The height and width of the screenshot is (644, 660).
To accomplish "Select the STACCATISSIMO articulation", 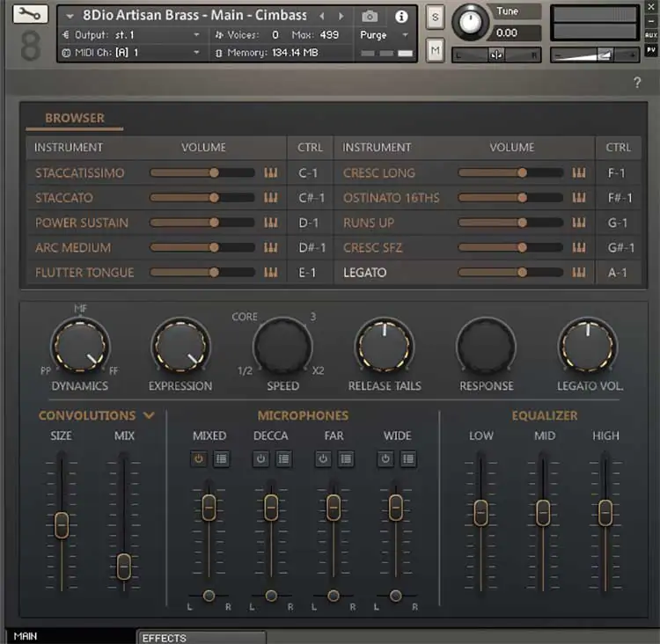I will 79,173.
